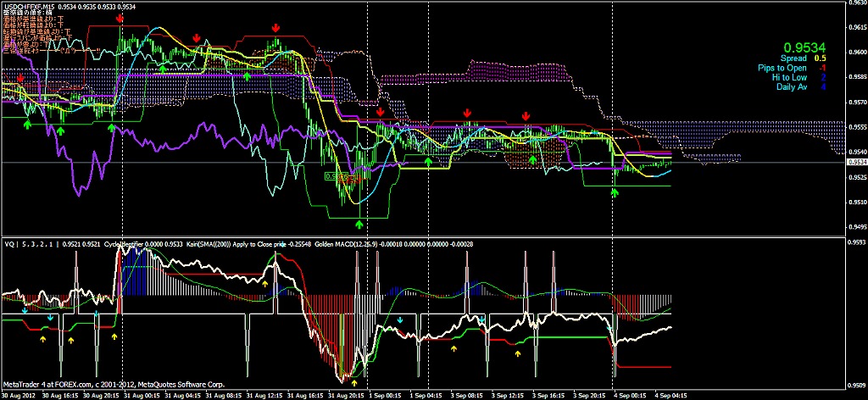Select the leftmost cyan arrow in the indicator window
868x400 pixels.
coord(25,310)
